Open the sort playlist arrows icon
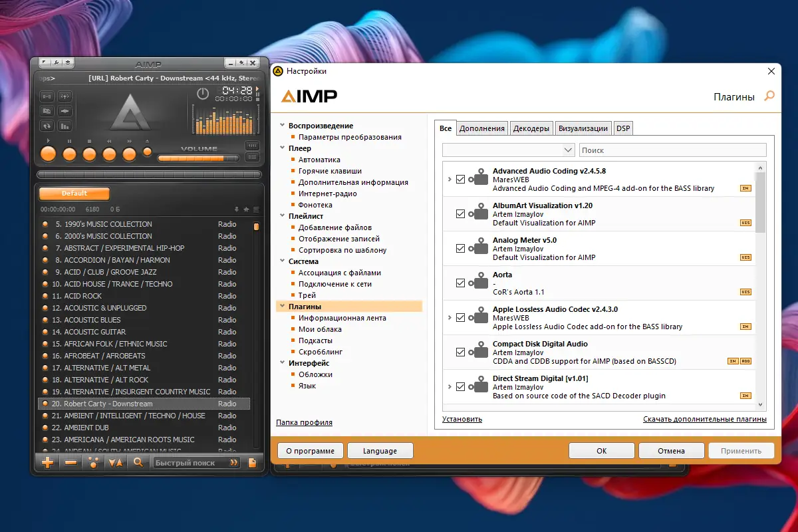The height and width of the screenshot is (532, 798). (x=116, y=463)
